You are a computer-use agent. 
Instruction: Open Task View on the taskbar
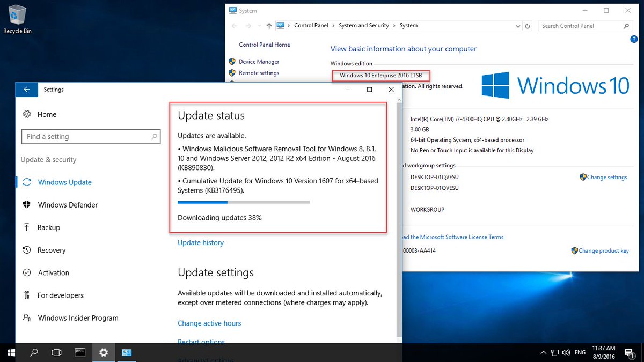(x=56, y=352)
